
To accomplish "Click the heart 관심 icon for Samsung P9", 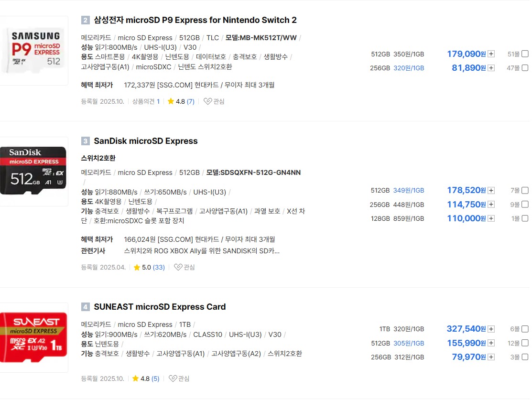I will tap(207, 101).
